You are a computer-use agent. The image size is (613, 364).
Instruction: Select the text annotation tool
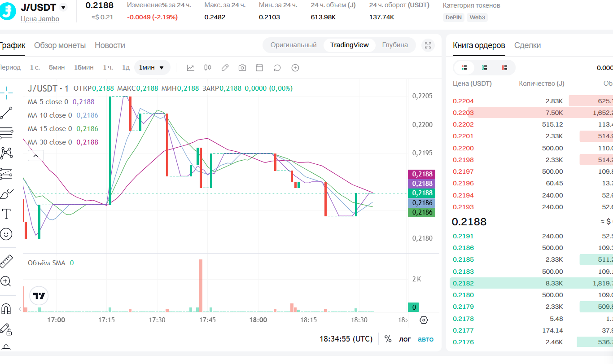click(x=6, y=214)
